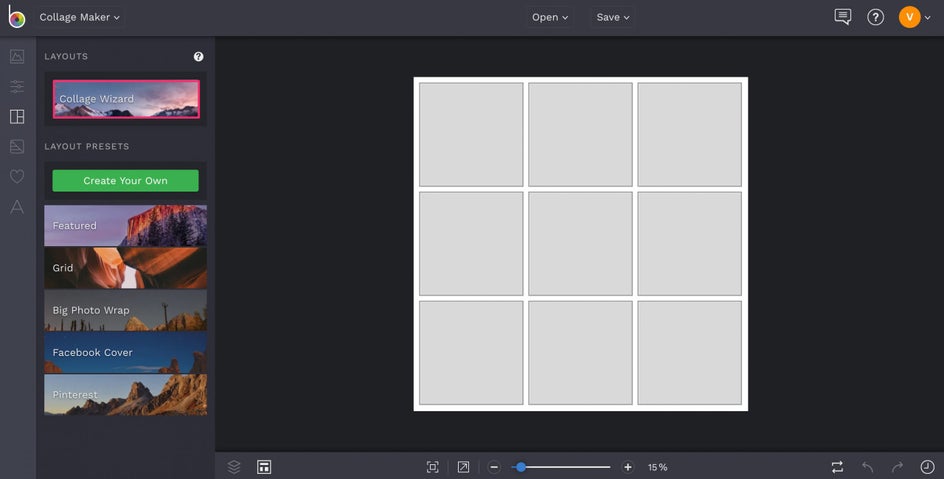The height and width of the screenshot is (479, 944).
Task: Select the bottom-middle collage cell
Action: (580, 353)
